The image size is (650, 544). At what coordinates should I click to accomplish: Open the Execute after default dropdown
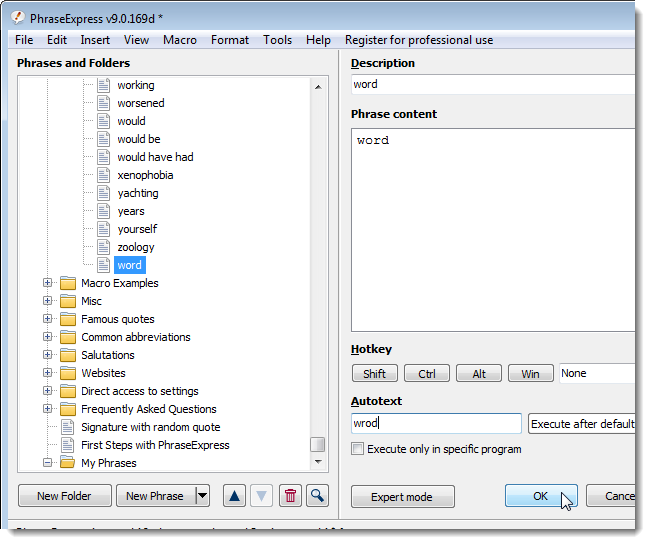[x=582, y=424]
